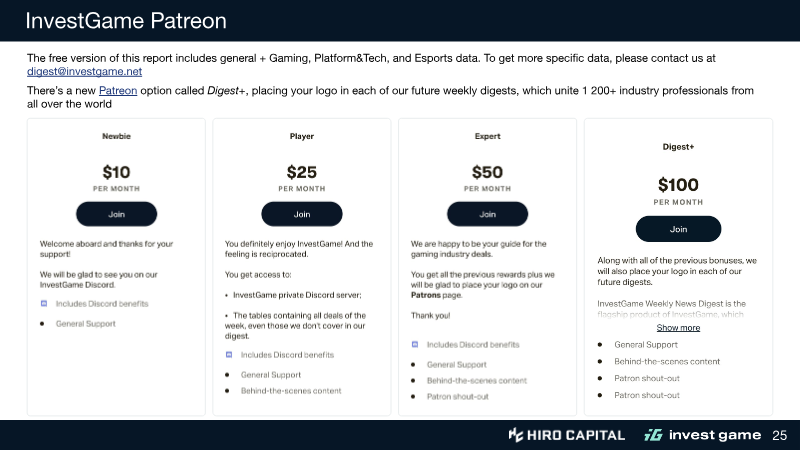The image size is (800, 450).
Task: Click the page number 25
Action: [780, 435]
